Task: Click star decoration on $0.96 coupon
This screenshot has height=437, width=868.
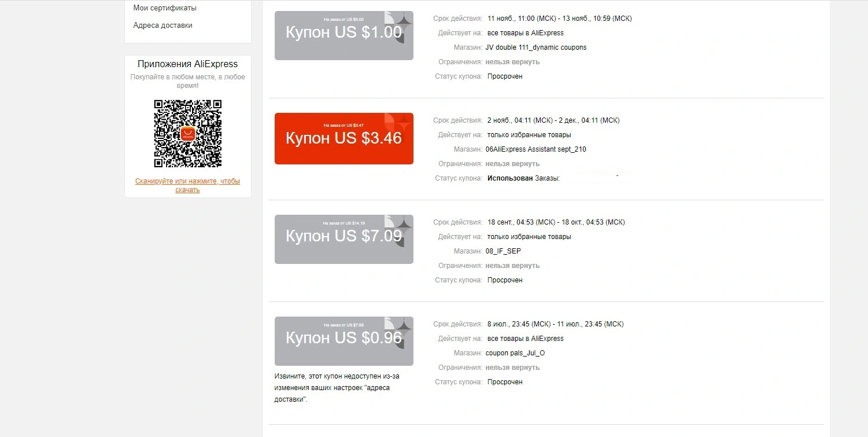Action: click(x=399, y=329)
